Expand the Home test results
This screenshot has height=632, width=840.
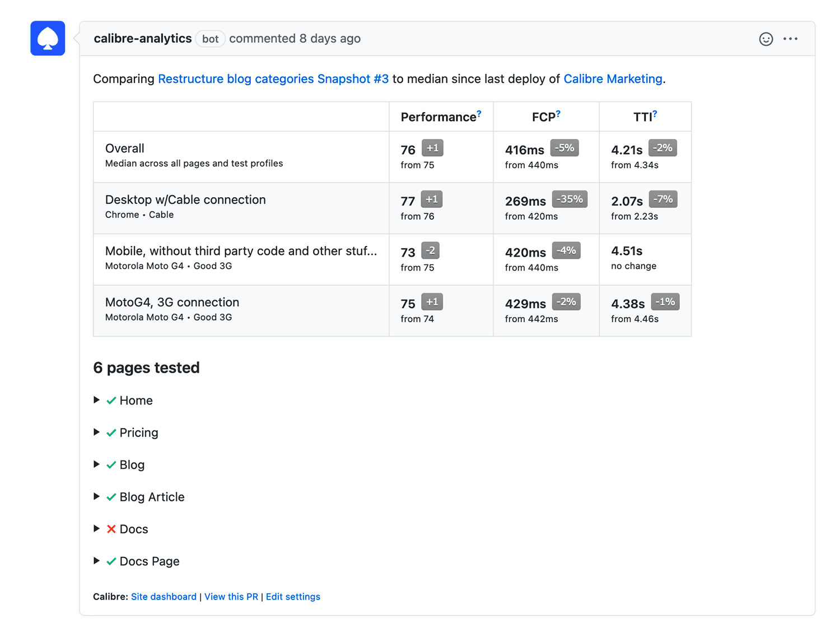click(x=96, y=400)
